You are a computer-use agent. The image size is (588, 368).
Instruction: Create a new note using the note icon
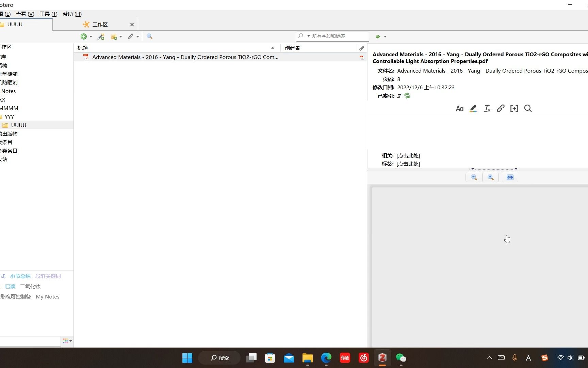pos(114,36)
